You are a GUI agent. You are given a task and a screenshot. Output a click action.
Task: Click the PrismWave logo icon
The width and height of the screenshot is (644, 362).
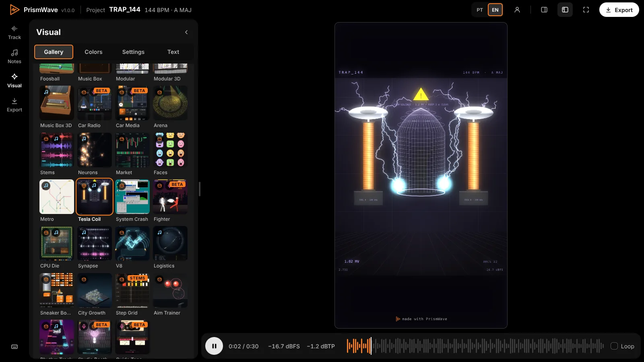click(14, 10)
